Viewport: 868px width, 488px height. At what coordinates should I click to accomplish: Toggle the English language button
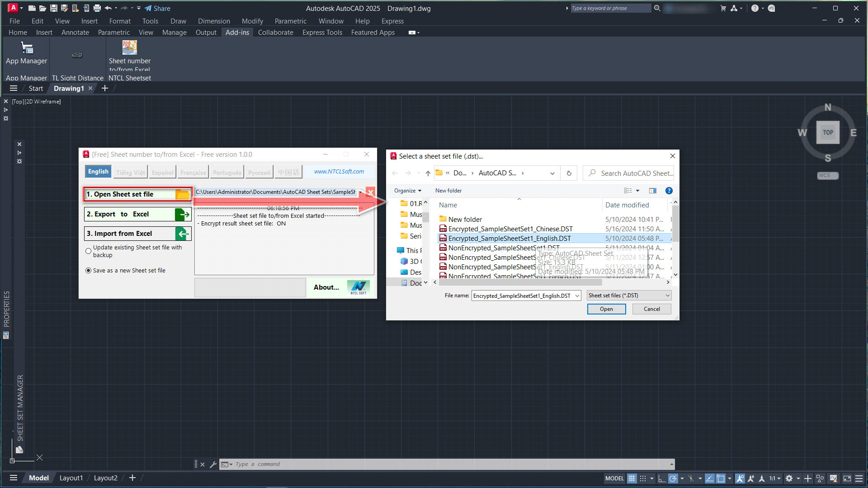coord(98,172)
